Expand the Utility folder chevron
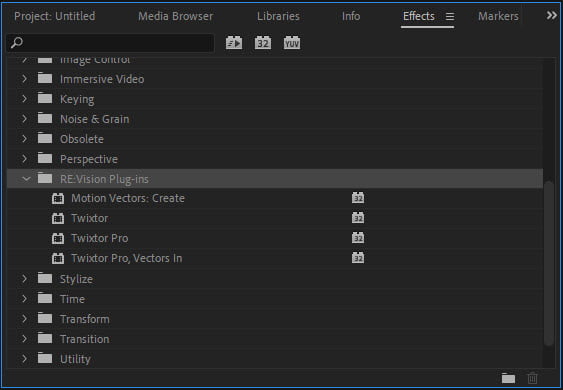Viewport: 563px width, 390px height. [24, 359]
